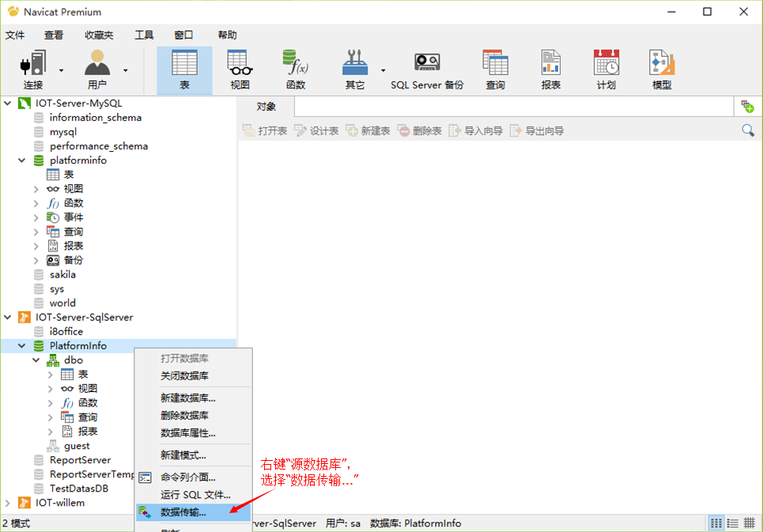Screen dimensions: 763x532
Task: Click the 命令列介面 console icon in context menu
Action: [x=145, y=477]
